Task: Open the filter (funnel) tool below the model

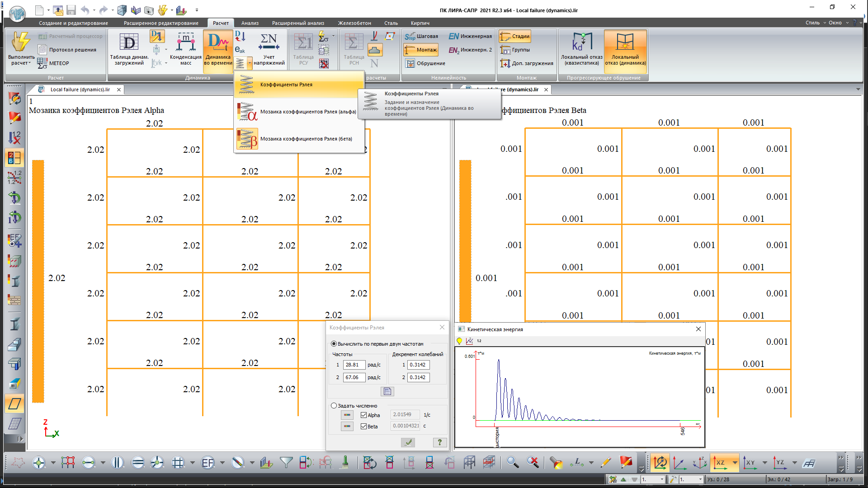Action: pyautogui.click(x=286, y=462)
